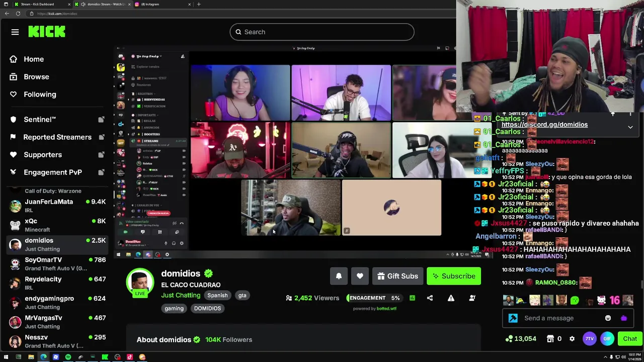Click the botted.wtf link
Screen dimensions: 644x362
pyautogui.click(x=386, y=309)
